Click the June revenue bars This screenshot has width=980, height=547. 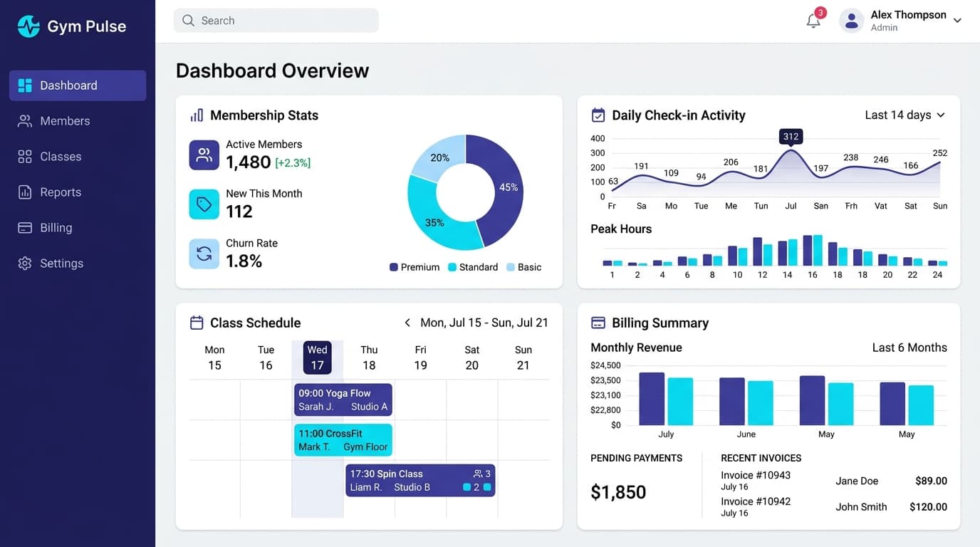pos(746,402)
